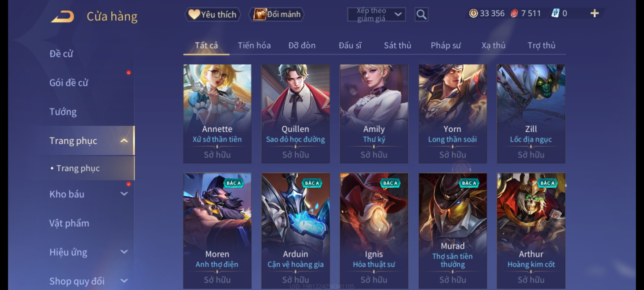This screenshot has width=644, height=290.
Task: Select Zill Lốc địa ngục skin card
Action: 531,114
